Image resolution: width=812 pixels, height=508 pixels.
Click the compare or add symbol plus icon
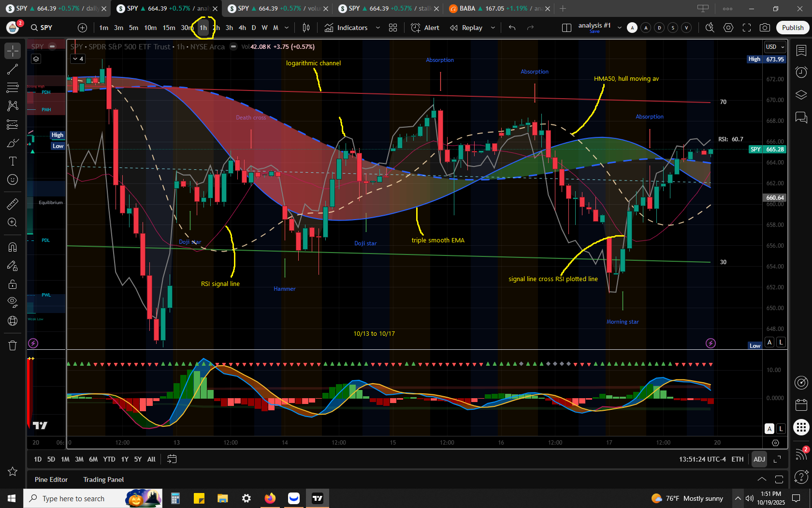(83, 28)
